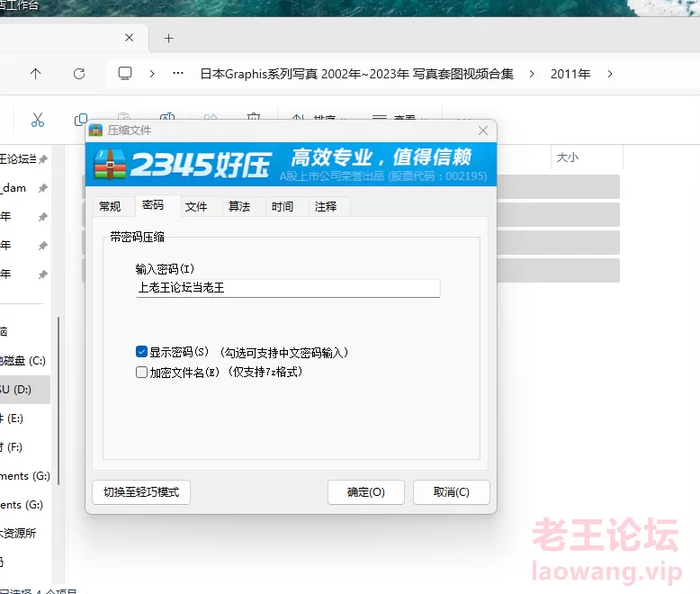Click the 2345好压 icon in dialog title bar

[95, 130]
